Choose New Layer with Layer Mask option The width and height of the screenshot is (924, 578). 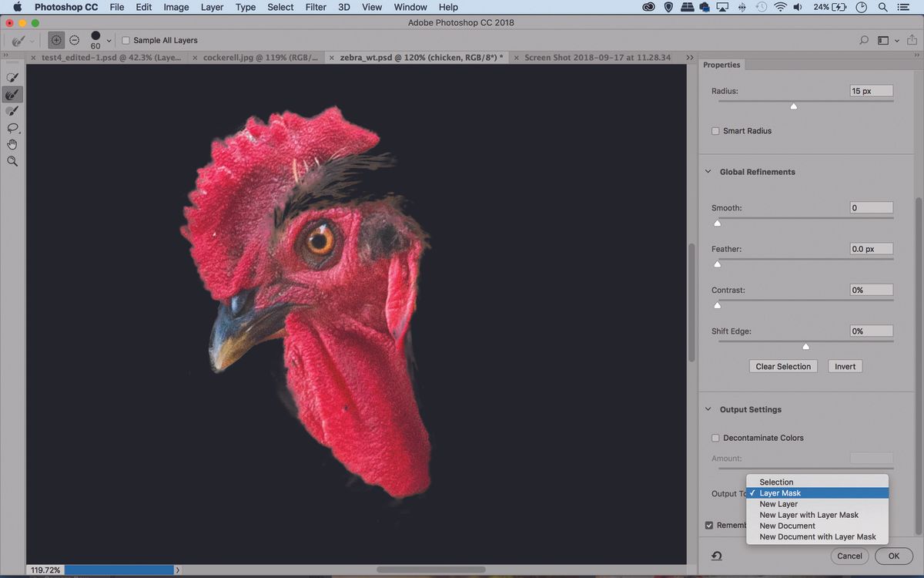(809, 515)
